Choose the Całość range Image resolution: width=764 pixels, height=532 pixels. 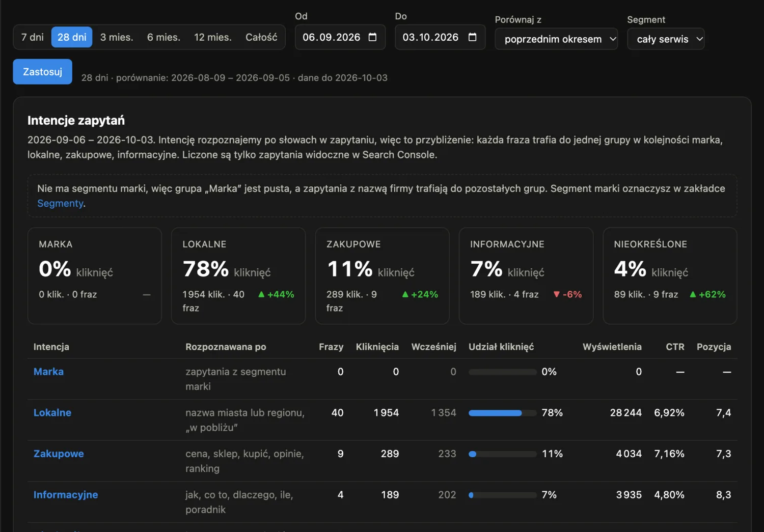[261, 37]
